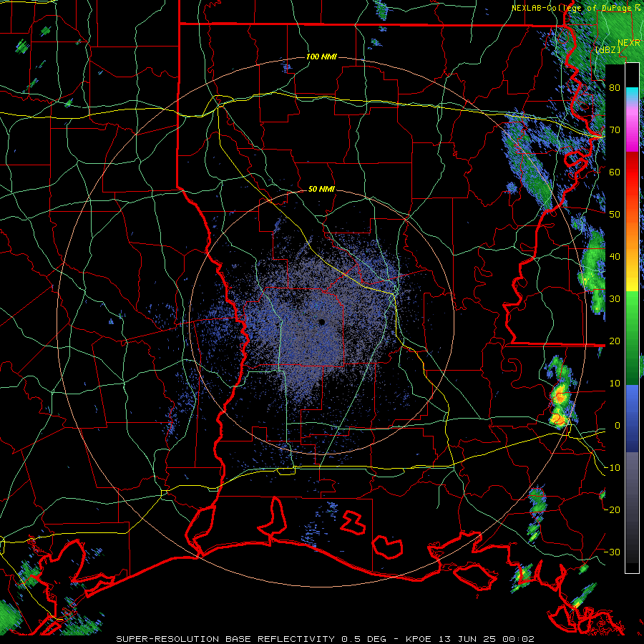Click the cyan band of the color bar
Viewport: 644px width, 644px height.
[632, 94]
